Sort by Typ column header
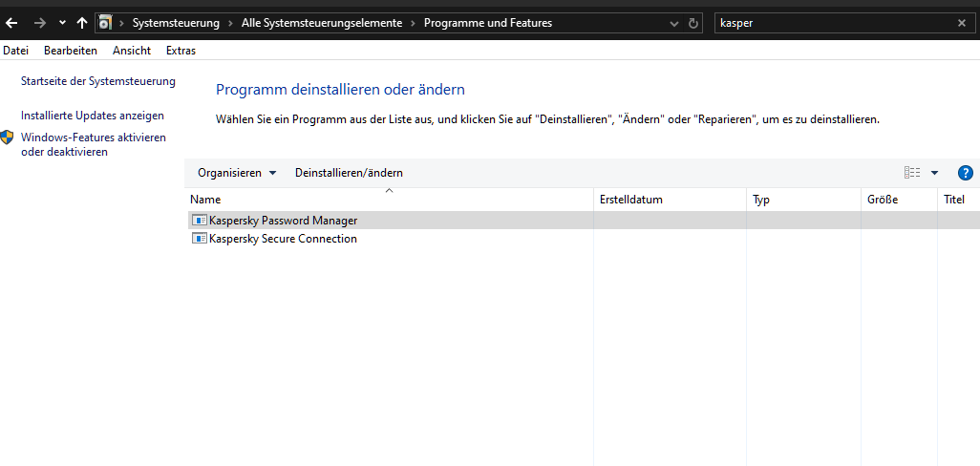 [x=803, y=200]
